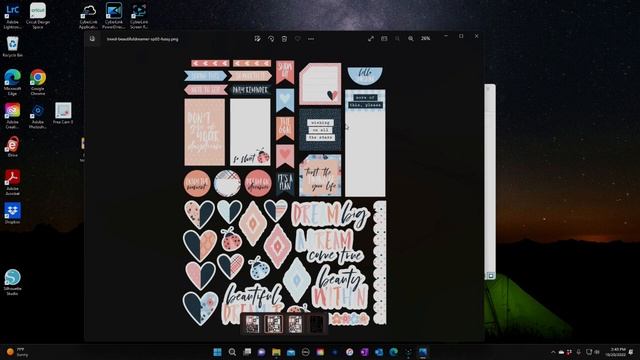Select Adobe Creative Cloud desktop shortcut
This screenshot has height=360, width=640.
pyautogui.click(x=12, y=116)
